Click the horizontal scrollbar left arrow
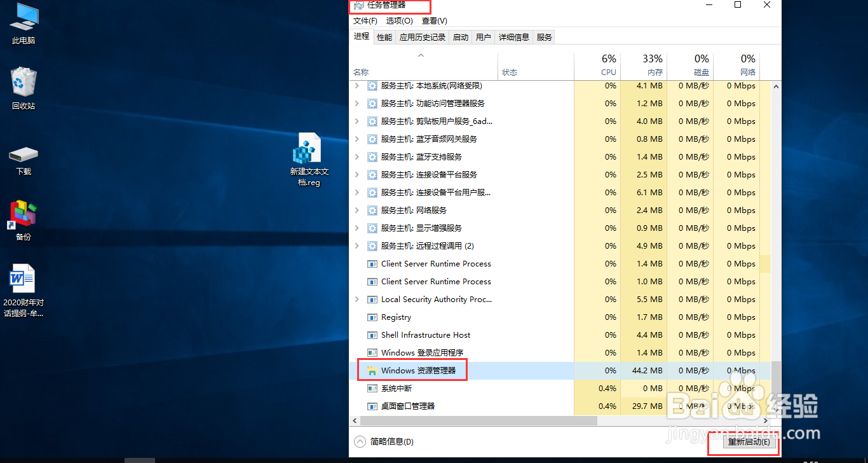 [355, 421]
